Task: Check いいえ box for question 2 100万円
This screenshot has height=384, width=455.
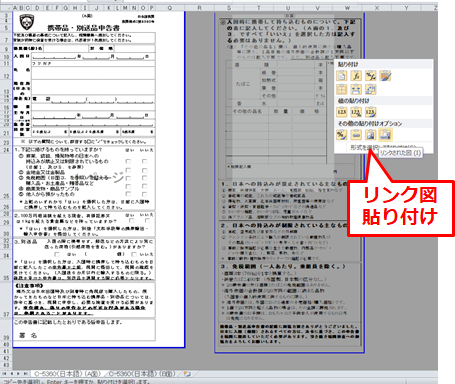Action: click(x=147, y=221)
